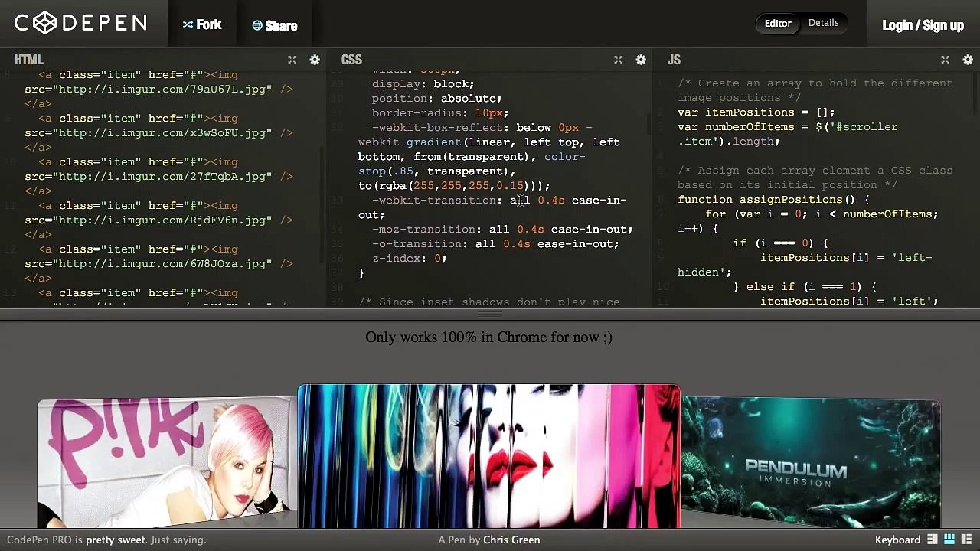The image size is (980, 551).
Task: Click 'function assignPositions() {' in JS
Action: tap(773, 199)
